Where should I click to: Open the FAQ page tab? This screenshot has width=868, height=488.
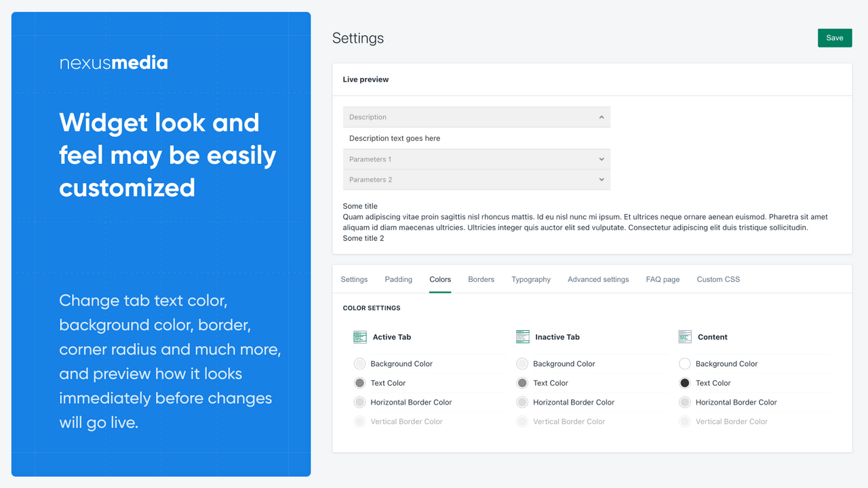663,279
